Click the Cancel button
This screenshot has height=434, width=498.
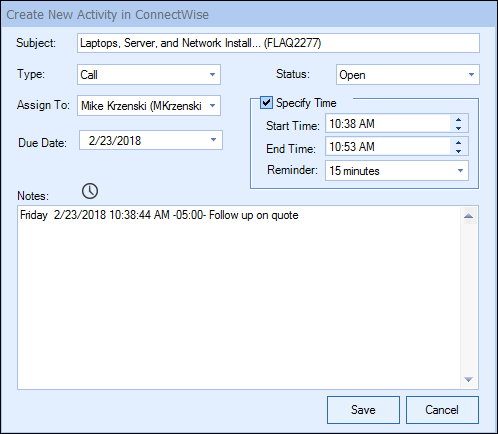(x=442, y=410)
